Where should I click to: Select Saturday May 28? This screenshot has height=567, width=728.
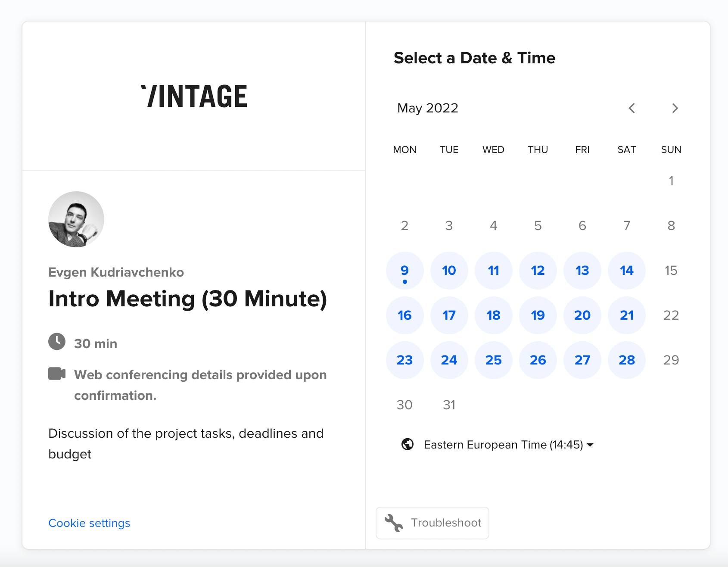pyautogui.click(x=626, y=360)
